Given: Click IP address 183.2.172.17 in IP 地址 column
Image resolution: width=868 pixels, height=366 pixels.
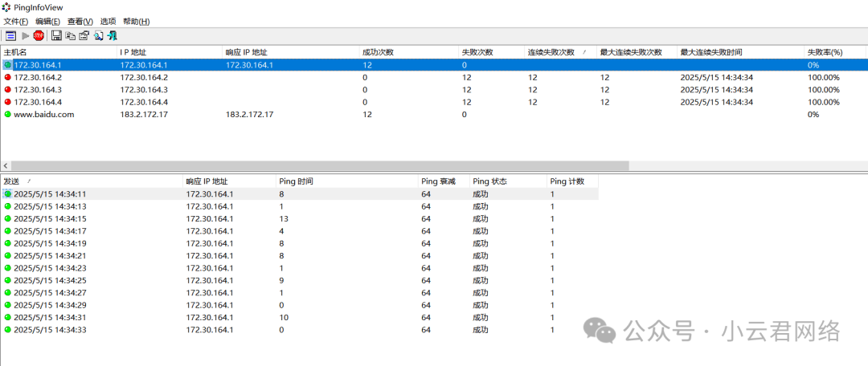Looking at the screenshot, I should pyautogui.click(x=144, y=115).
